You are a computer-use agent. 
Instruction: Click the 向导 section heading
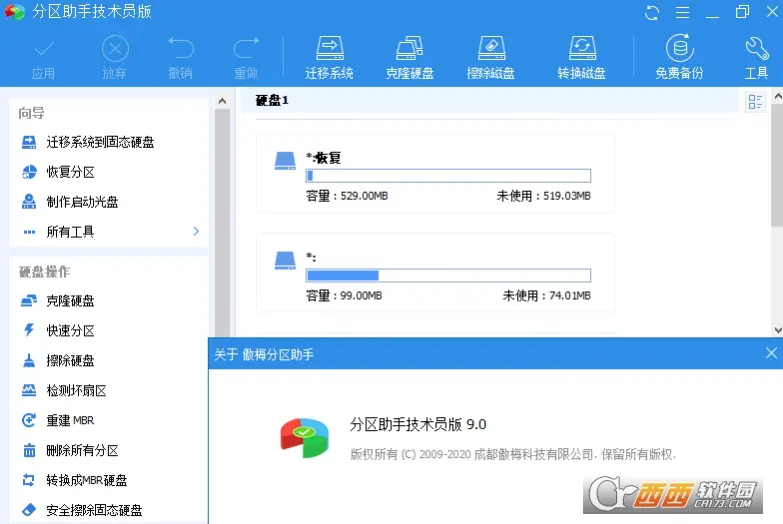coord(31,113)
